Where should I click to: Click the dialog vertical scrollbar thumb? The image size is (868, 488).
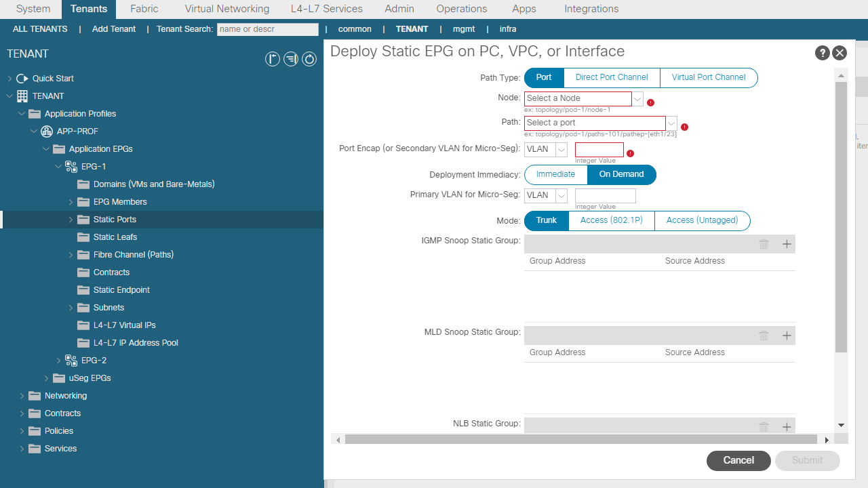point(841,217)
